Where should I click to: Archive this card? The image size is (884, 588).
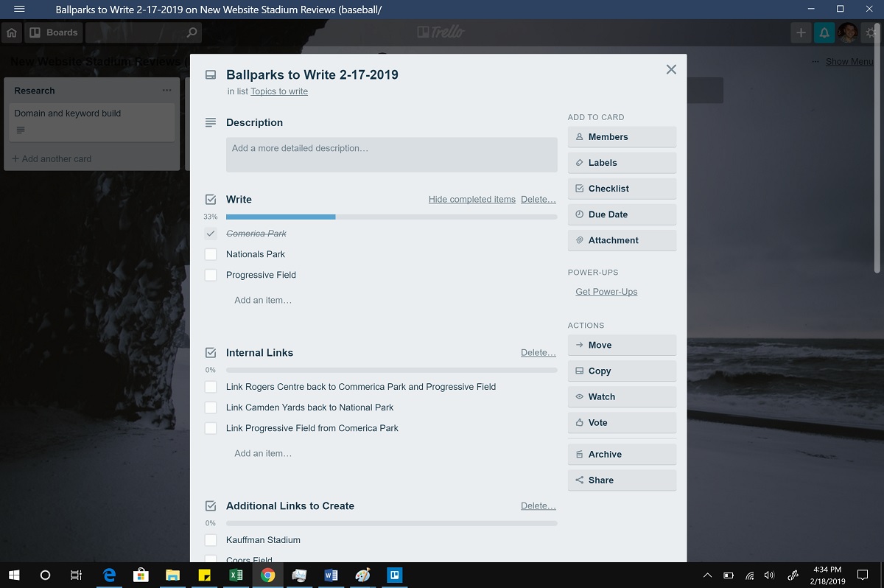click(x=622, y=454)
